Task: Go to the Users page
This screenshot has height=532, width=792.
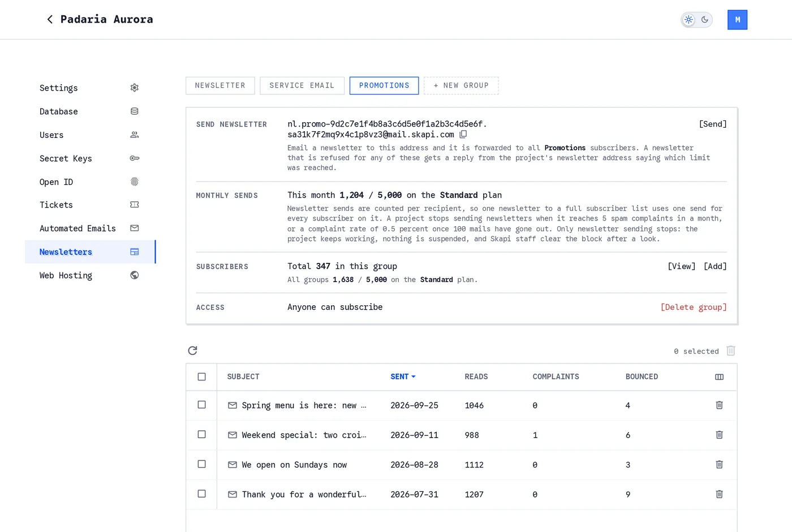Action: click(90, 135)
